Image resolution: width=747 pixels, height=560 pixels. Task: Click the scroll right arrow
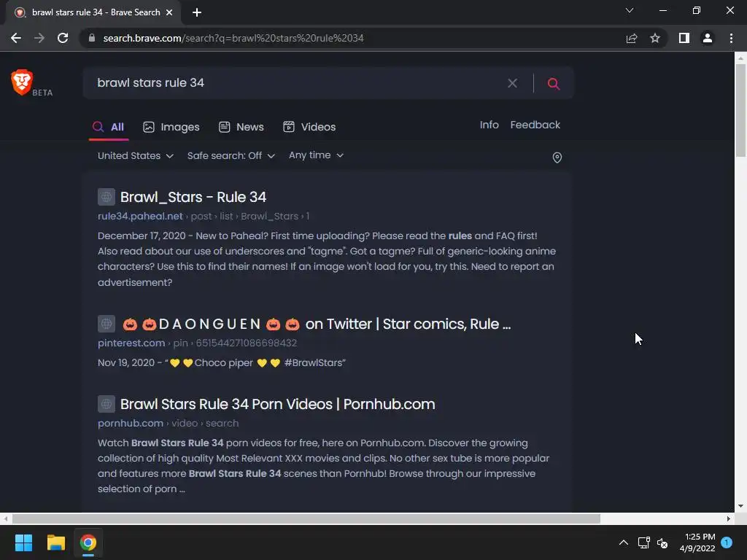tap(729, 518)
